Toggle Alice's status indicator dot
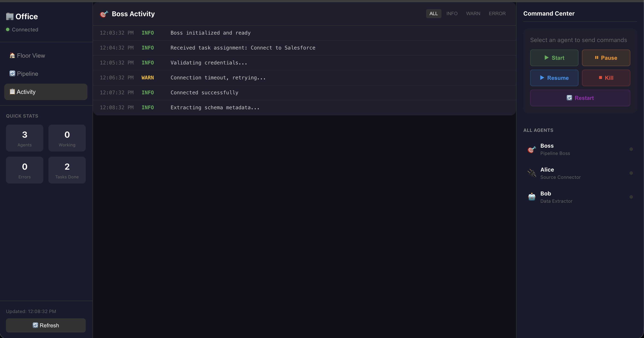 coord(631,173)
